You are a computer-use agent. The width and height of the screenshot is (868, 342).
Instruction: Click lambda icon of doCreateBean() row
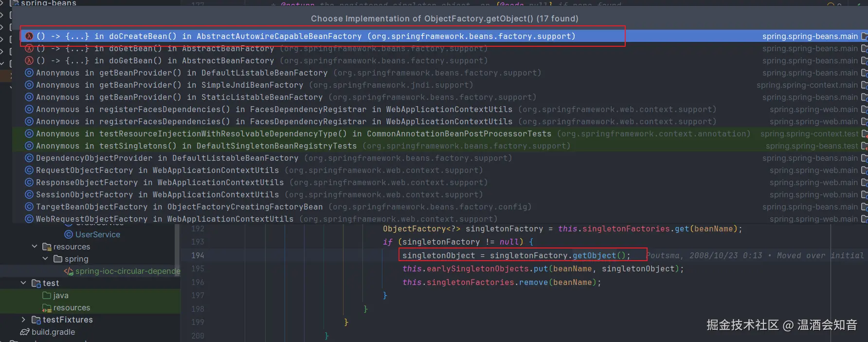[29, 36]
